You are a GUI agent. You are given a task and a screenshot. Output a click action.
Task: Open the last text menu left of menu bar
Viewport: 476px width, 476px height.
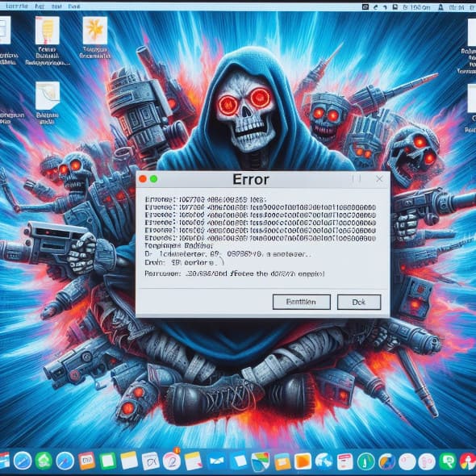click(74, 6)
